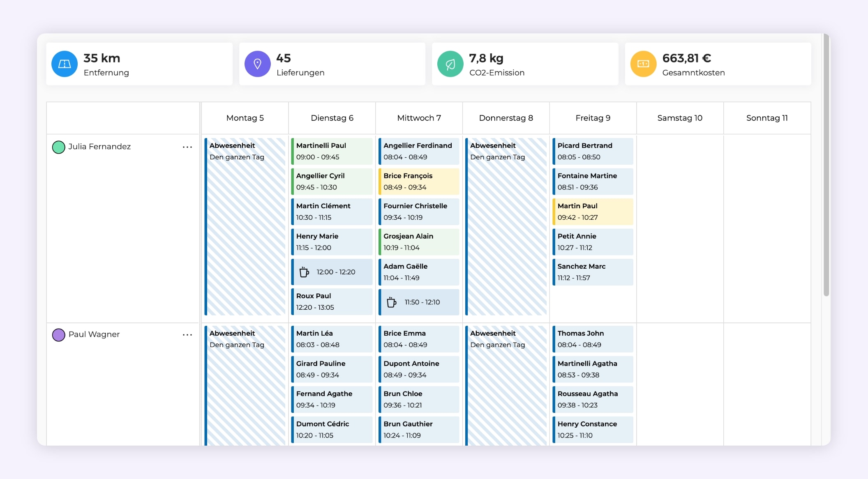Click the green leaf CO2 icon
Viewport: 868px width, 479px height.
(450, 64)
